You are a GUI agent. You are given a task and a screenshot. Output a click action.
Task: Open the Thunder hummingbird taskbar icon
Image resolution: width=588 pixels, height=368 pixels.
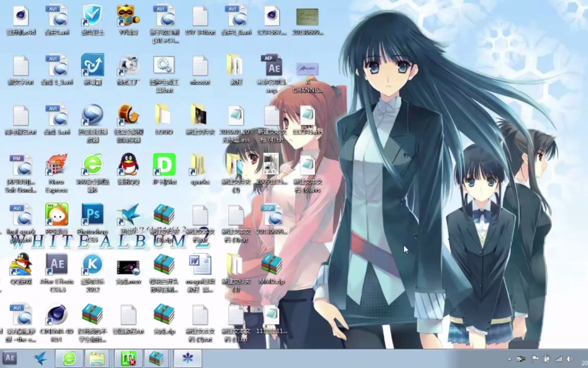click(x=40, y=358)
